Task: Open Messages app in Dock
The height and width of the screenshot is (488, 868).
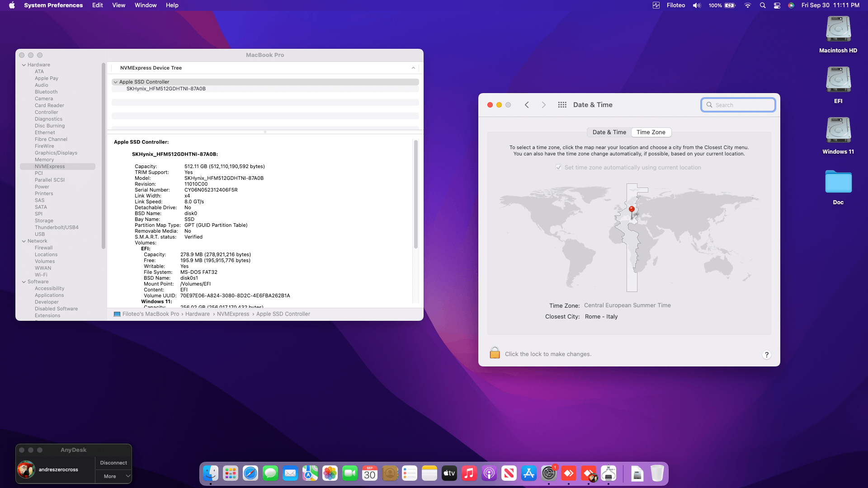Action: click(x=270, y=473)
